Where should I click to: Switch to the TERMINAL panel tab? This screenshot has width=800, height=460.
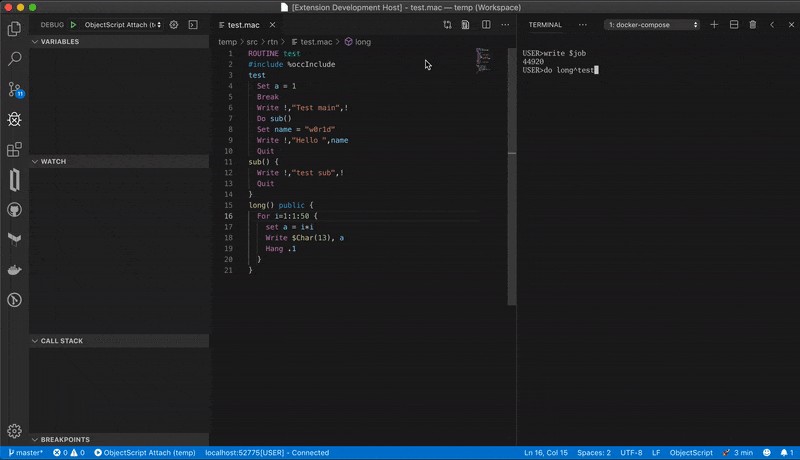tap(545, 24)
